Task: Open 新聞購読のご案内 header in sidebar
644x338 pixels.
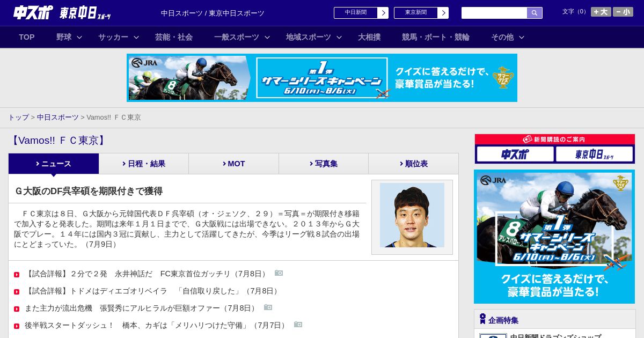Action: click(x=555, y=139)
